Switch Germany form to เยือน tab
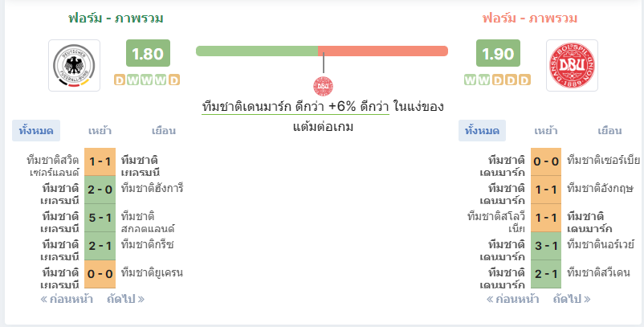644x327 pixels. 164,131
